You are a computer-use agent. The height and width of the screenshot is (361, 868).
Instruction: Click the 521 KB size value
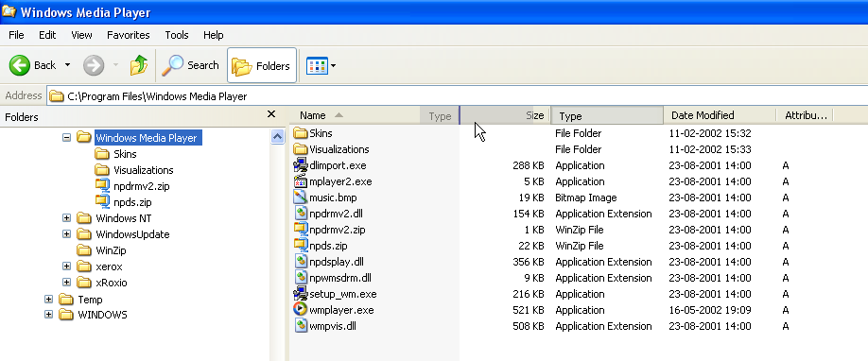click(529, 310)
